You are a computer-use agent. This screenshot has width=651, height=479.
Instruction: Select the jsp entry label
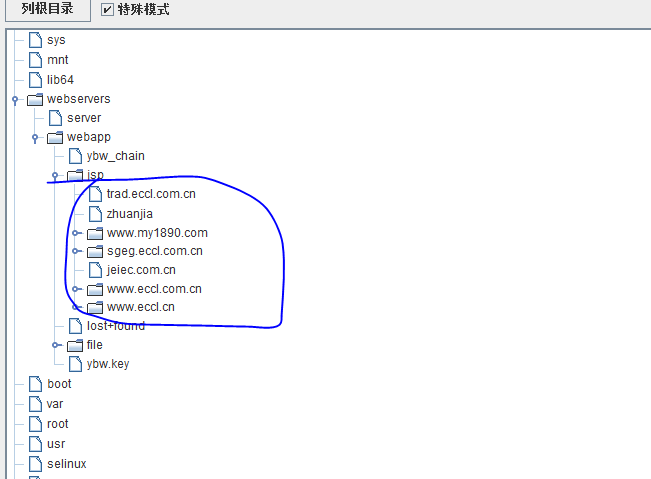coord(95,175)
